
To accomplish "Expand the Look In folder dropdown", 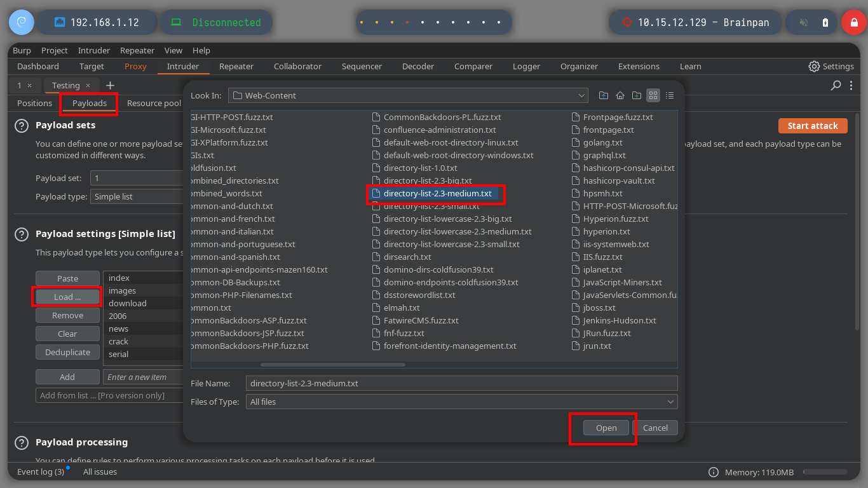I will pos(582,95).
